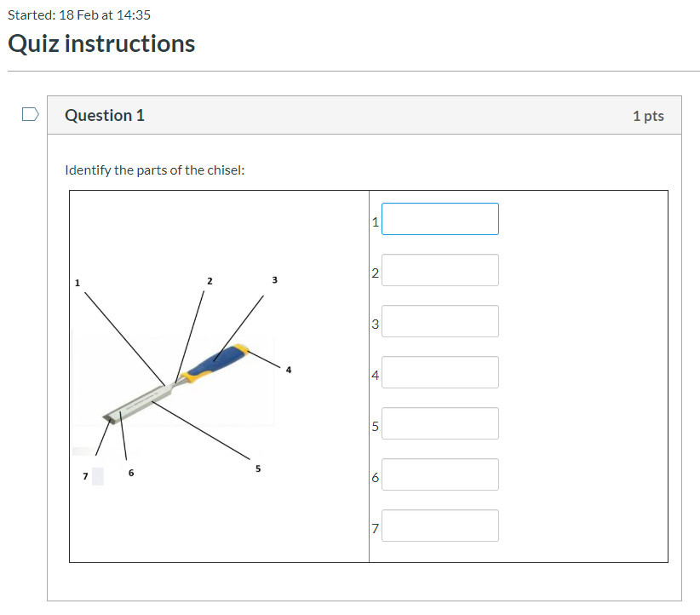This screenshot has height=615, width=700.
Task: Select the answer field for part 3
Action: click(439, 321)
